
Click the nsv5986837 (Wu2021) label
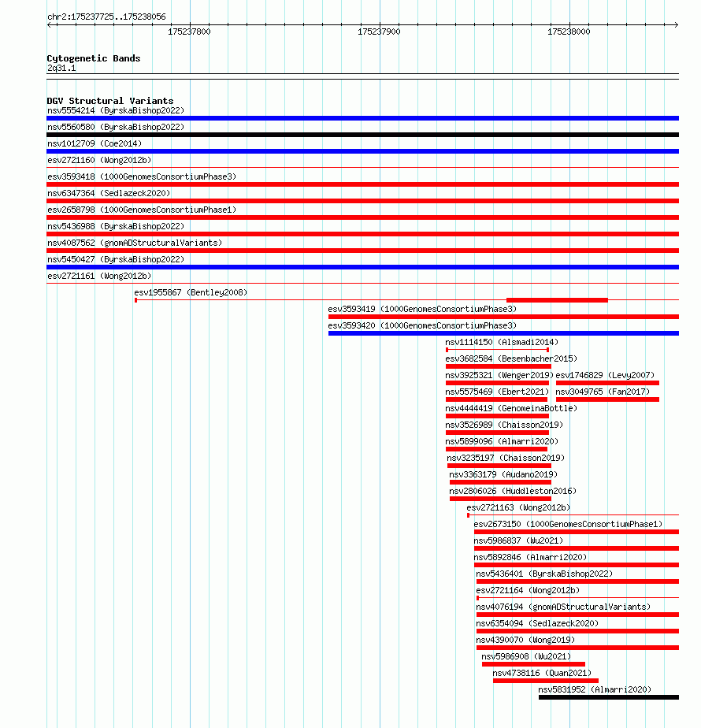tap(518, 541)
